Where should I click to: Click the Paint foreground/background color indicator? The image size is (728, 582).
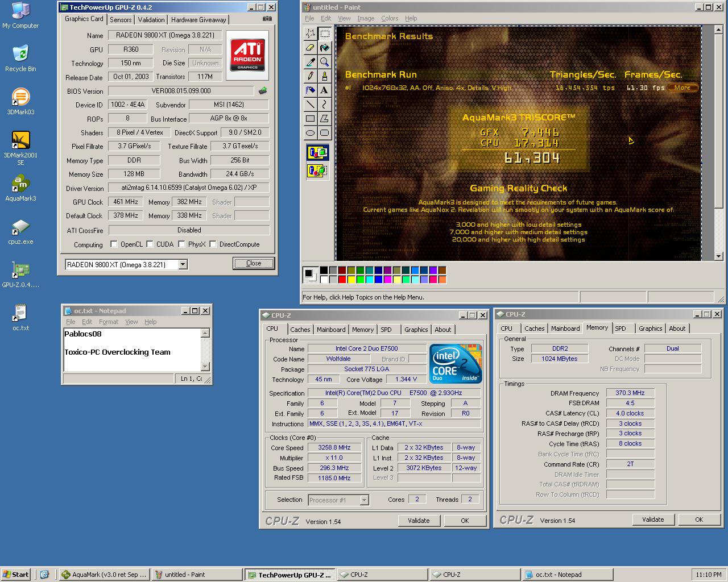click(x=310, y=275)
